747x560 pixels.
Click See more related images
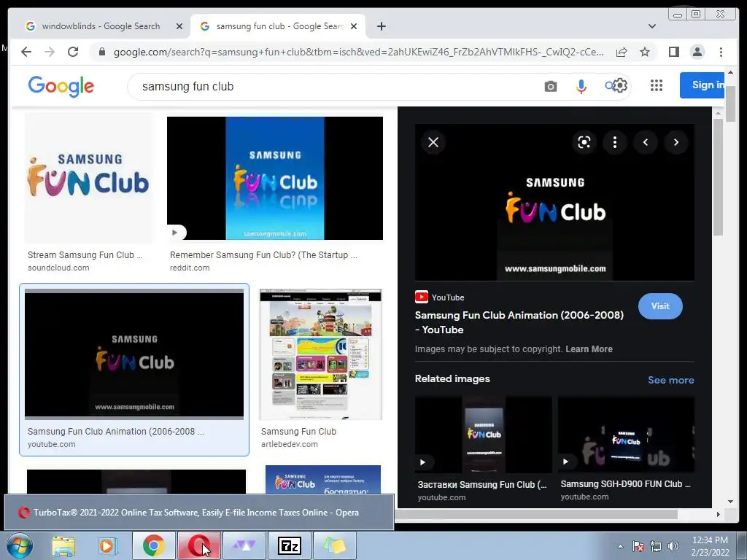[x=670, y=380]
